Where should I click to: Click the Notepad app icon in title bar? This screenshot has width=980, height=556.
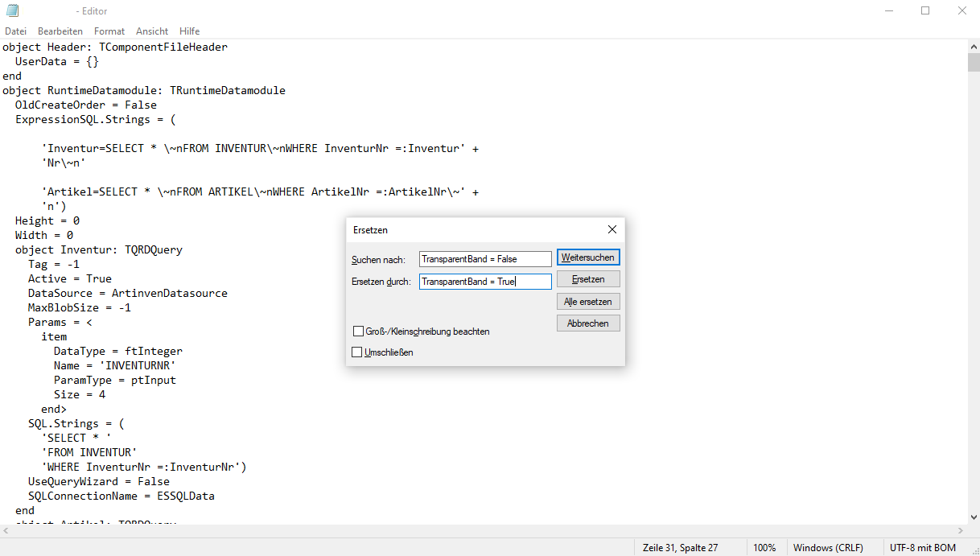[12, 11]
